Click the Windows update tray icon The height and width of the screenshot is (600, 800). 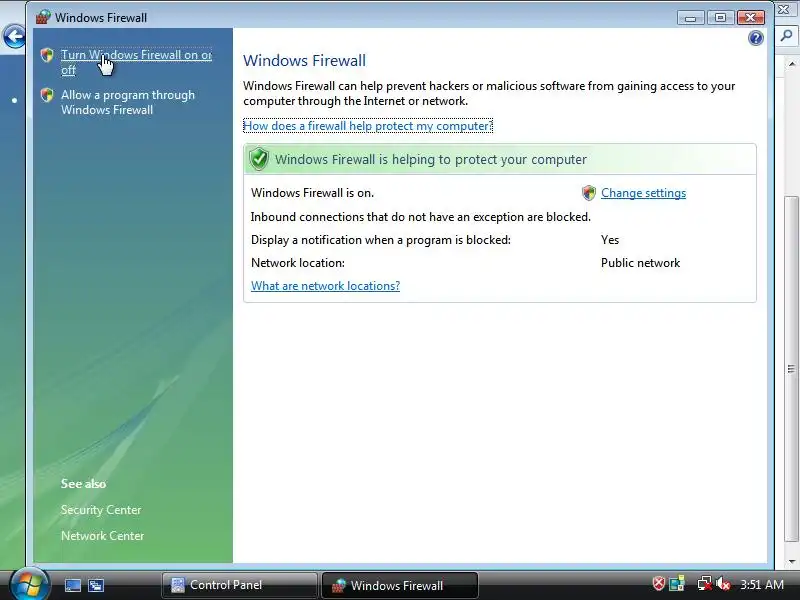[x=677, y=583]
